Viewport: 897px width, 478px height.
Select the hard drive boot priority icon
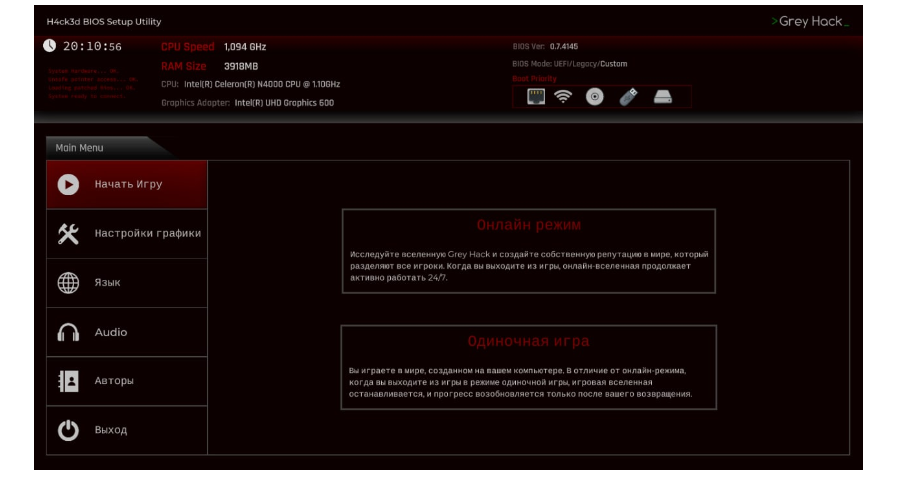662,97
